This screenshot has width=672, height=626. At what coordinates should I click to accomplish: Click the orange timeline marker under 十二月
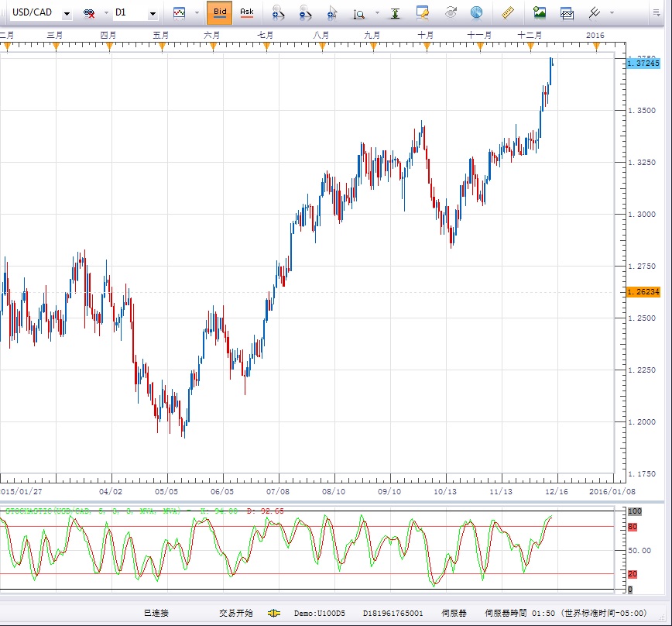click(x=530, y=47)
